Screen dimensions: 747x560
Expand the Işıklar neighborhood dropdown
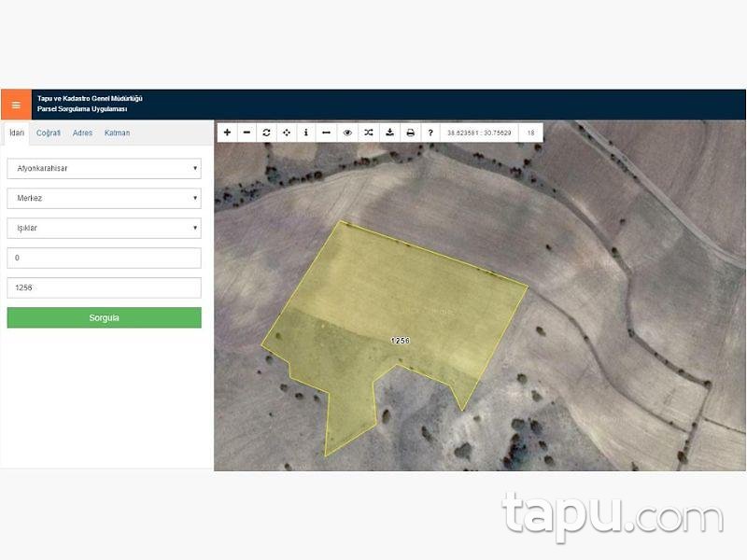(x=104, y=228)
